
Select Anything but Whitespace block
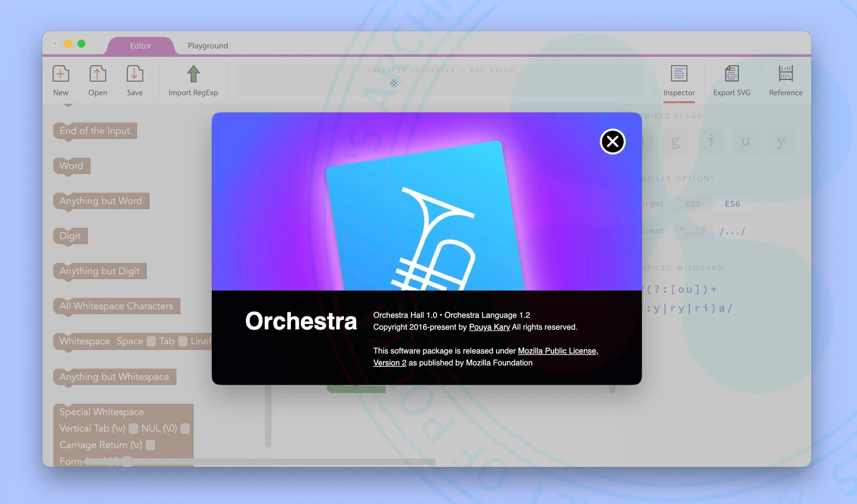coord(114,377)
